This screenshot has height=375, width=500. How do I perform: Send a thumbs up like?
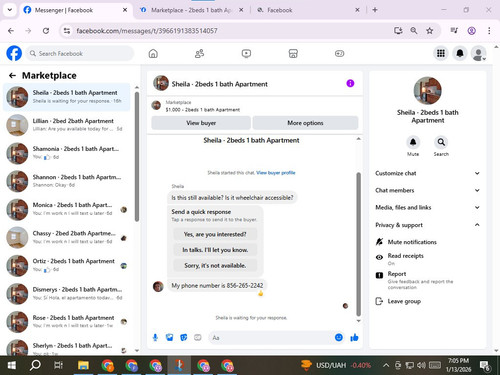[x=354, y=338]
